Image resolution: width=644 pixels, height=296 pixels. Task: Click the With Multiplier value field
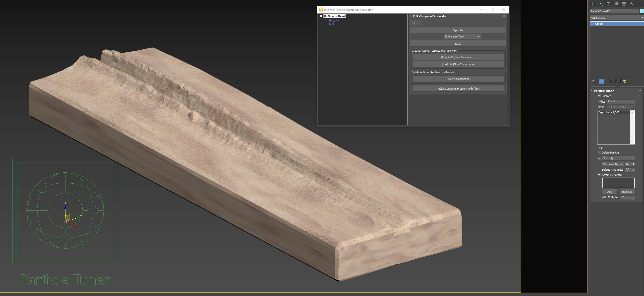click(626, 197)
